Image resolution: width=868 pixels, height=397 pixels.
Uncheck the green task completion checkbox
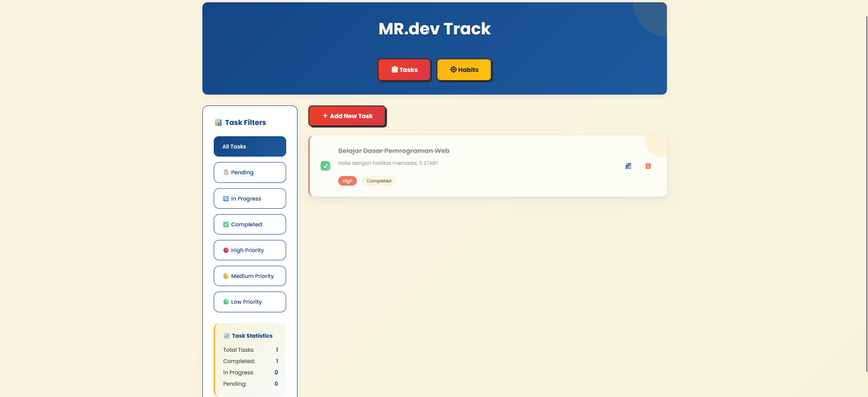325,166
